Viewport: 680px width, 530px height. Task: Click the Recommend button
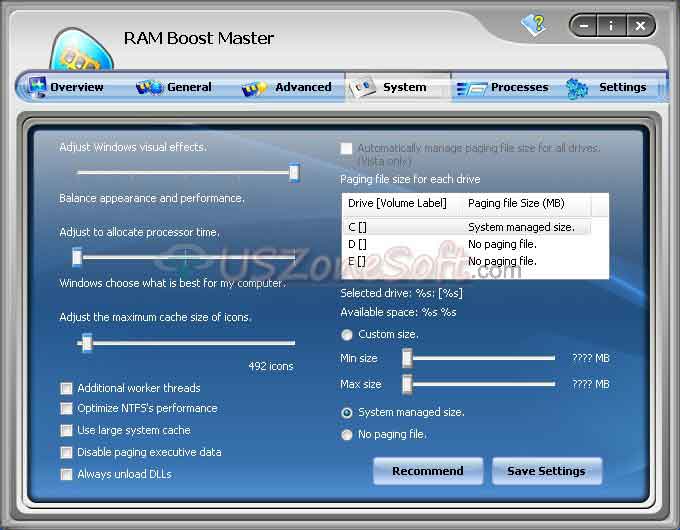pos(428,471)
